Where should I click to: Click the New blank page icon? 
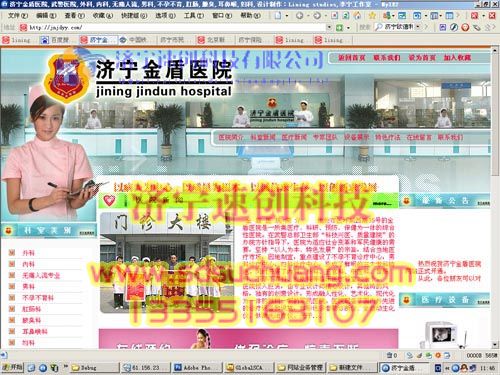(x=278, y=15)
